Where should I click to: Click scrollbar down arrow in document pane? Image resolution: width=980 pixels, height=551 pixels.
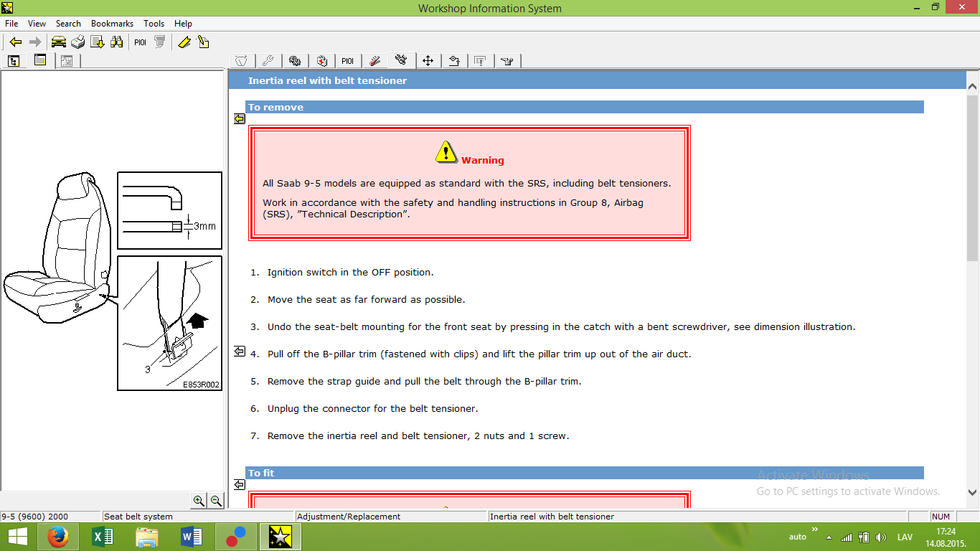pyautogui.click(x=973, y=493)
